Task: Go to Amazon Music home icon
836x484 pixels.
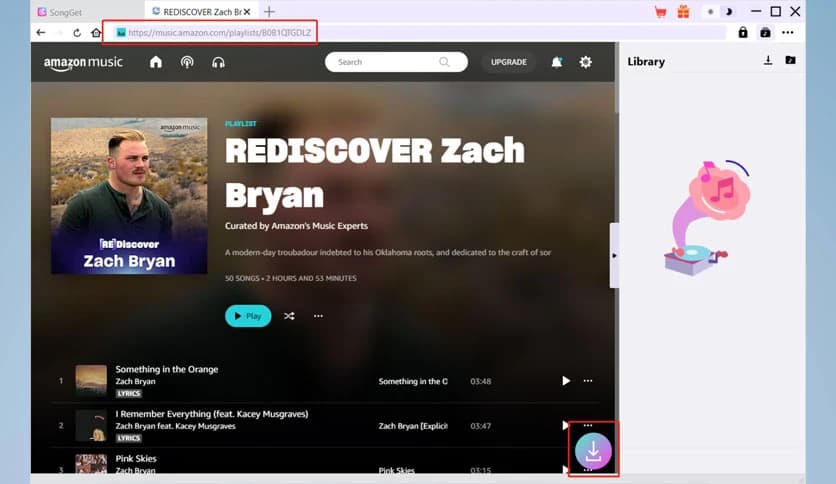Action: pyautogui.click(x=156, y=62)
